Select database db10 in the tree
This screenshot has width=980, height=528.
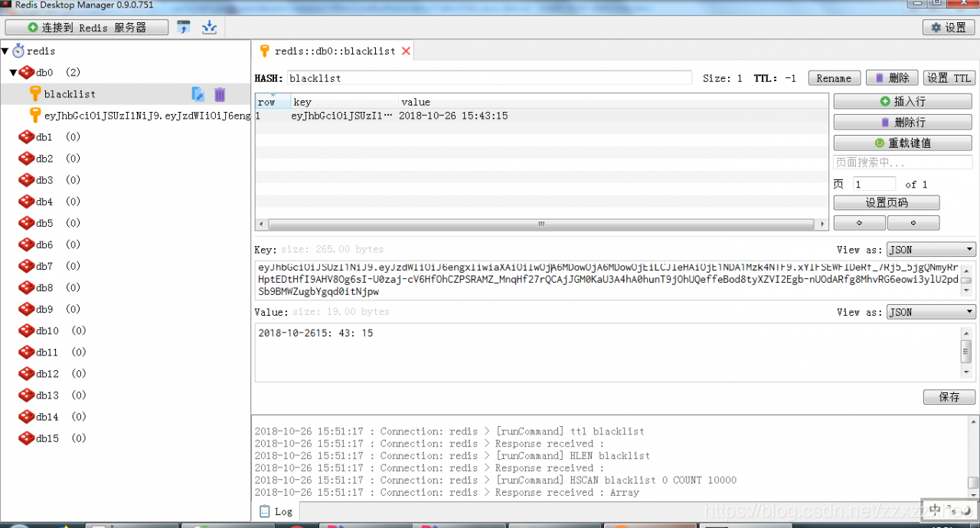click(x=53, y=331)
